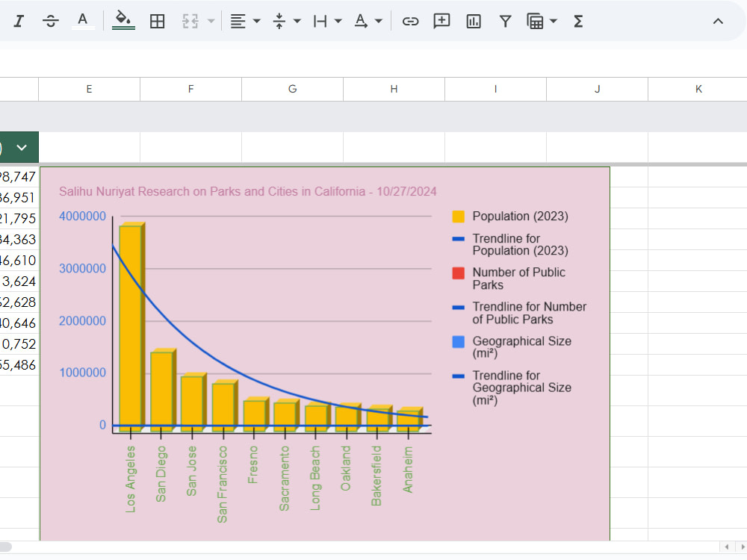Image resolution: width=747 pixels, height=560 pixels.
Task: Expand horizontal align dropdown arrow
Action: pyautogui.click(x=257, y=21)
